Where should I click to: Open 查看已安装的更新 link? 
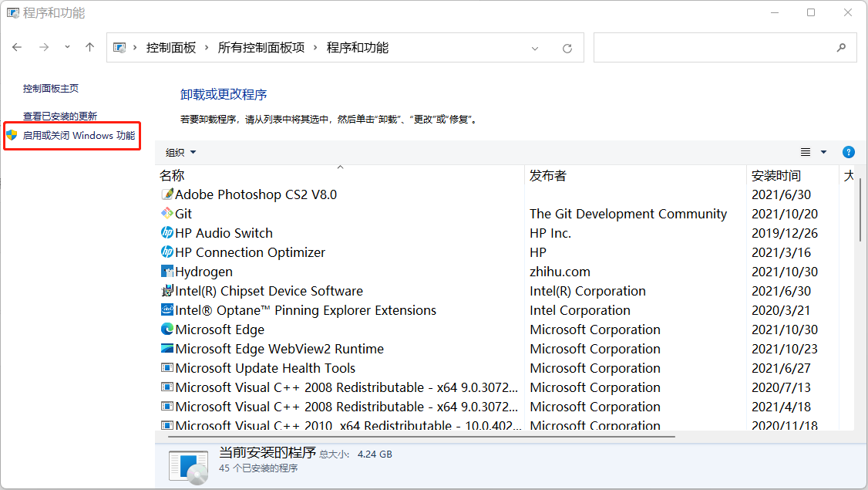tap(60, 117)
